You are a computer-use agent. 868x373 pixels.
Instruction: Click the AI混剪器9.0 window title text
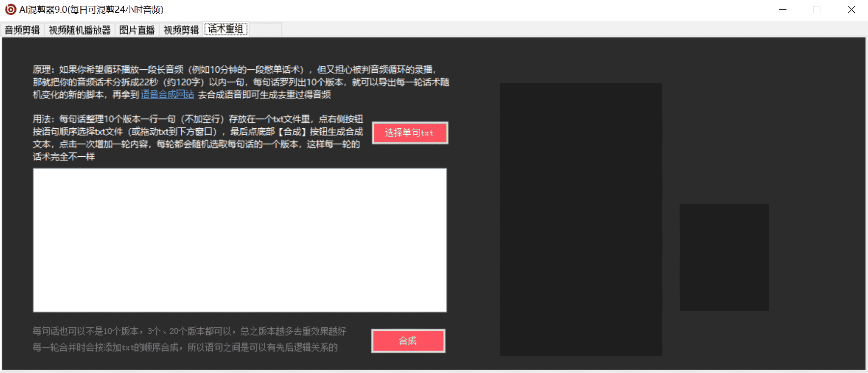(x=91, y=9)
